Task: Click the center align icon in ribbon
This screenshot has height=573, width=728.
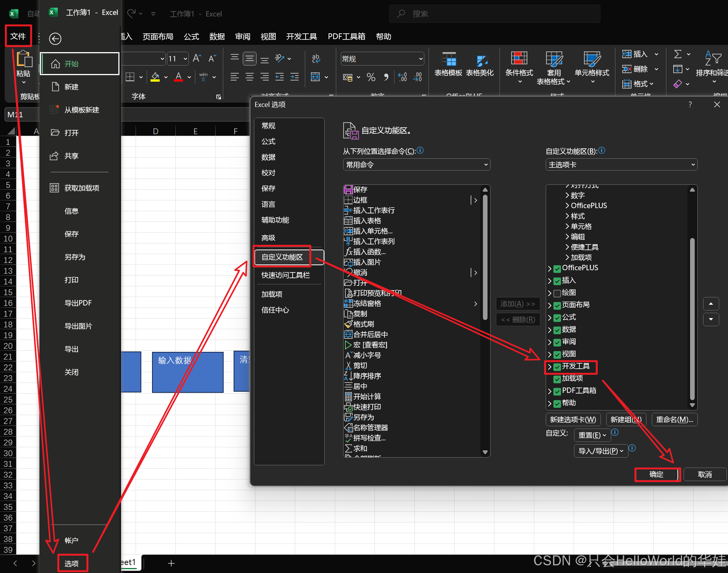Action: tap(250, 77)
